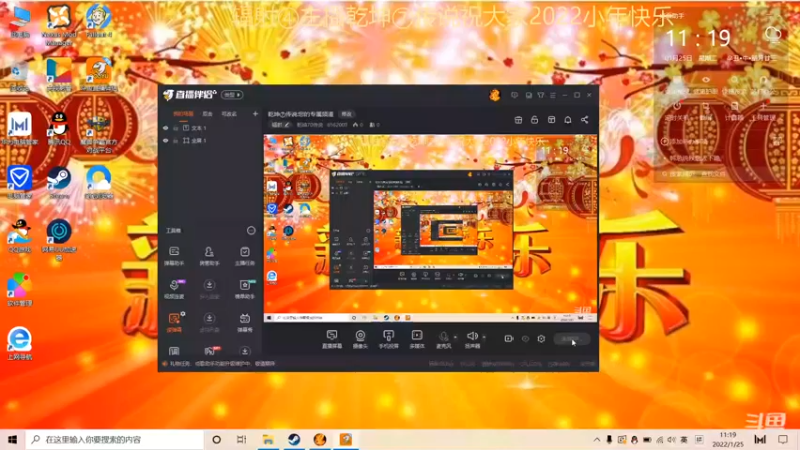Expand microphone options arrow
The height and width of the screenshot is (450, 800).
click(455, 337)
